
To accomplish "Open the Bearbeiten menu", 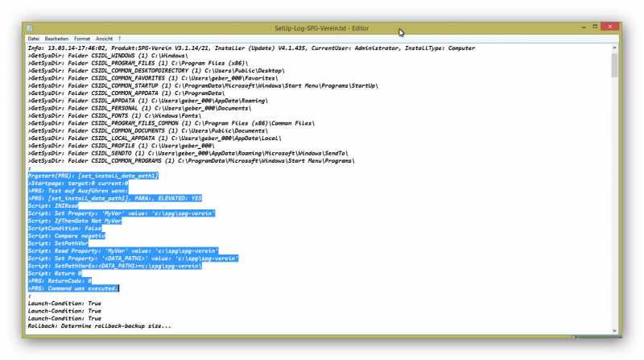I will pos(56,38).
